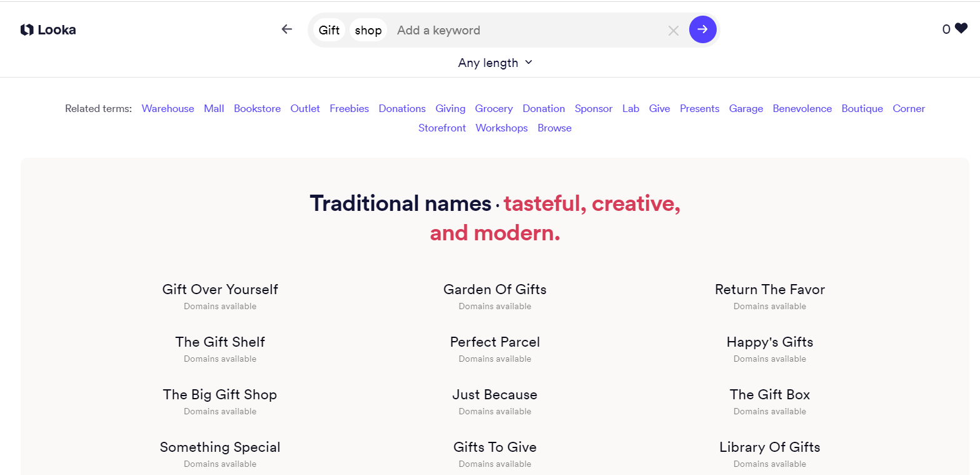Image resolution: width=980 pixels, height=475 pixels.
Task: Select related term Garage
Action: pyautogui.click(x=746, y=108)
